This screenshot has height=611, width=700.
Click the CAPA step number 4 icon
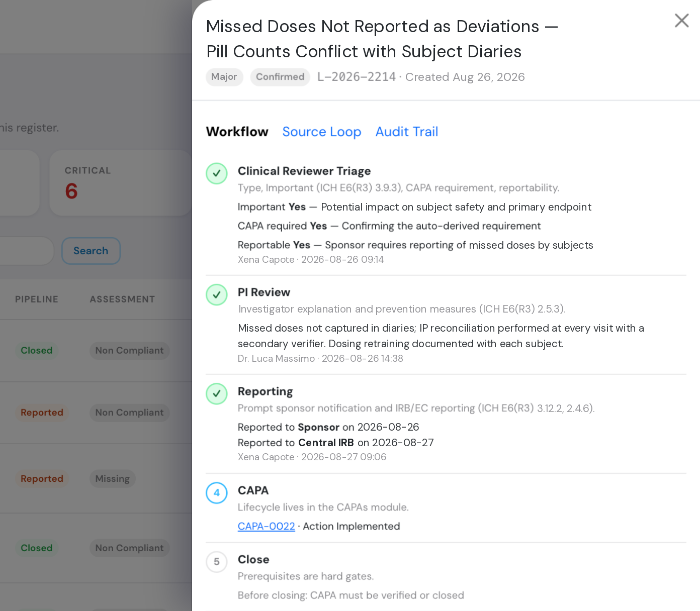[217, 492]
